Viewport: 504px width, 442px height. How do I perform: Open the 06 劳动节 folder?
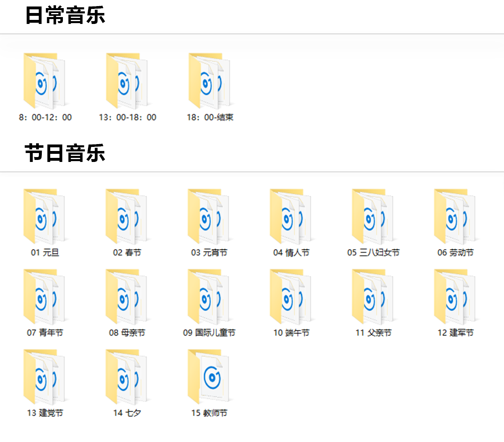click(455, 217)
